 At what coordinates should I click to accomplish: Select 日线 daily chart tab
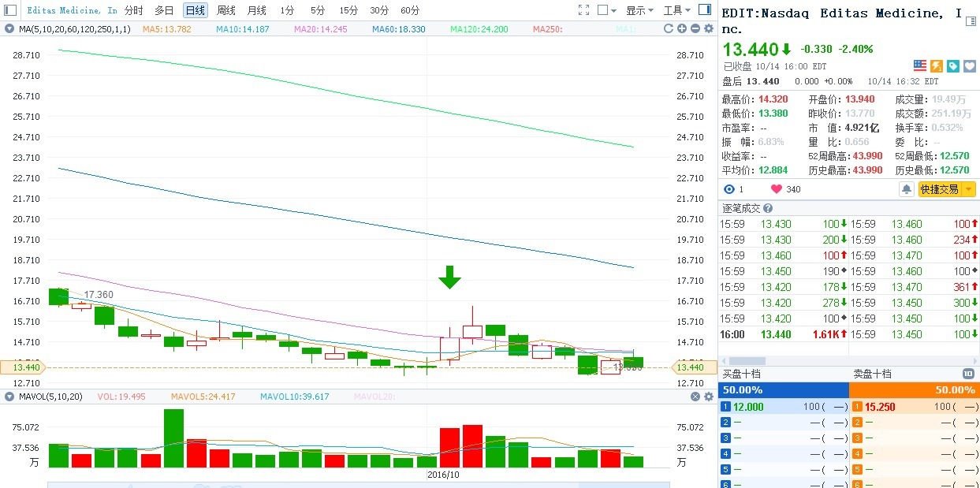tap(195, 10)
